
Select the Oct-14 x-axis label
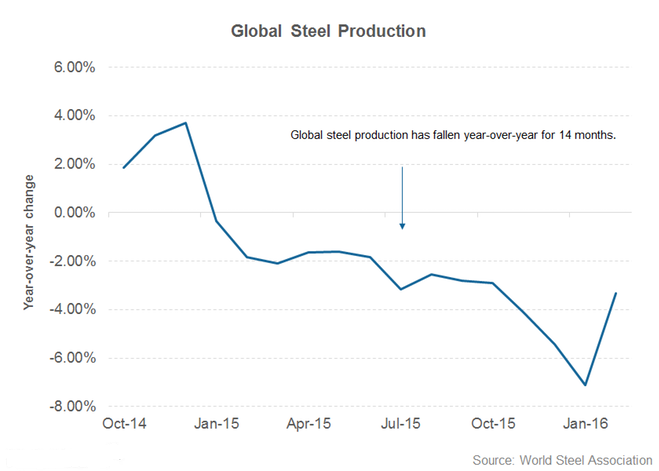[123, 424]
